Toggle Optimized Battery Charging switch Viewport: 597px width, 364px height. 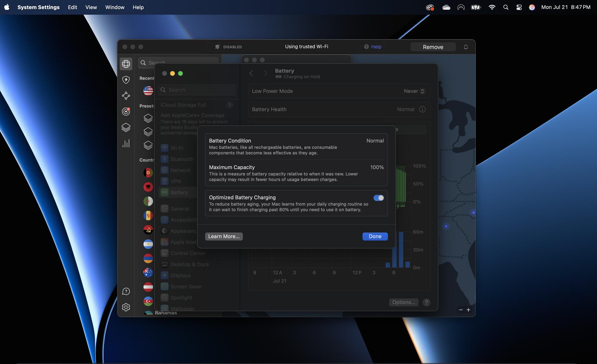point(379,198)
